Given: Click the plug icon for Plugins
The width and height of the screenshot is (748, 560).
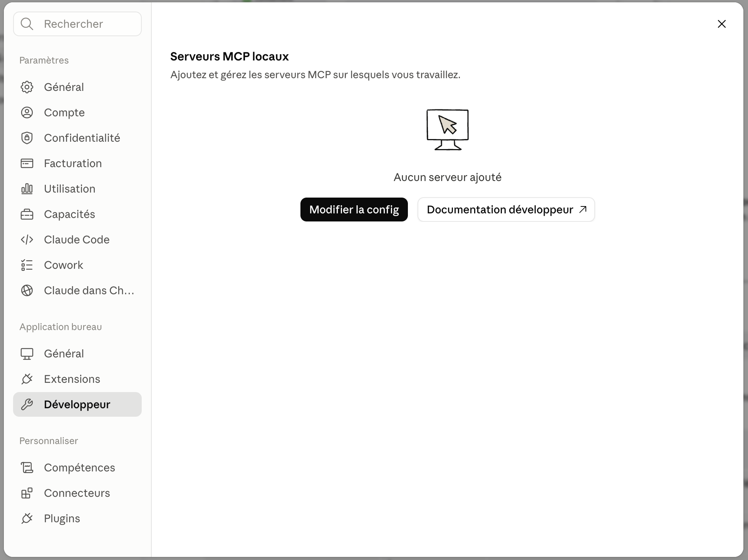Looking at the screenshot, I should point(27,518).
